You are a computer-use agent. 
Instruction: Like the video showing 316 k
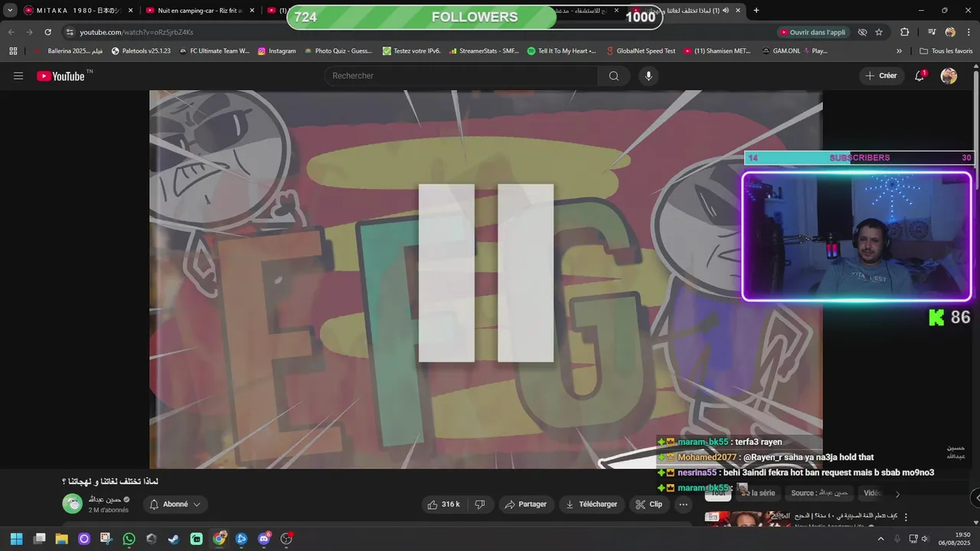(444, 504)
